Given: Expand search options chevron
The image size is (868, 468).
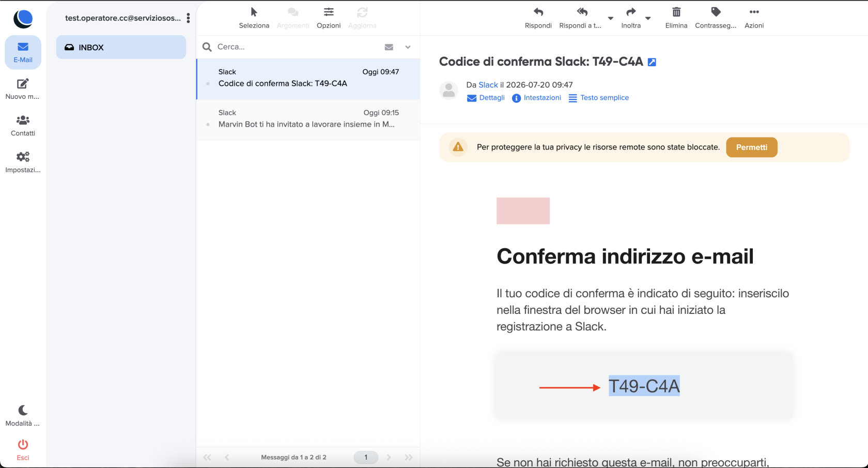Looking at the screenshot, I should [x=408, y=47].
